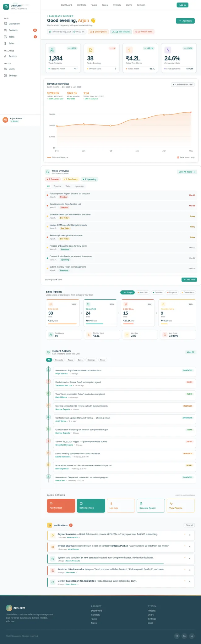Open Users in the sidebar
The height and width of the screenshot is (644, 201).
click(20, 69)
